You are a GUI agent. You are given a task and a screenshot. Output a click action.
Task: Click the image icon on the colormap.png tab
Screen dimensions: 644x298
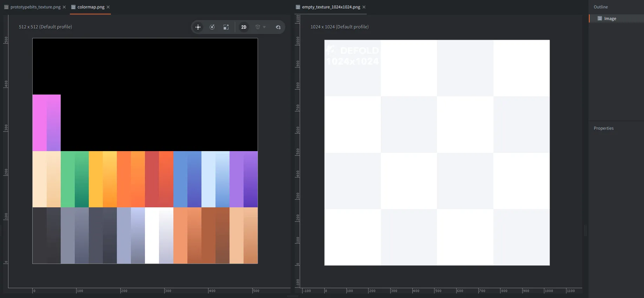click(73, 7)
